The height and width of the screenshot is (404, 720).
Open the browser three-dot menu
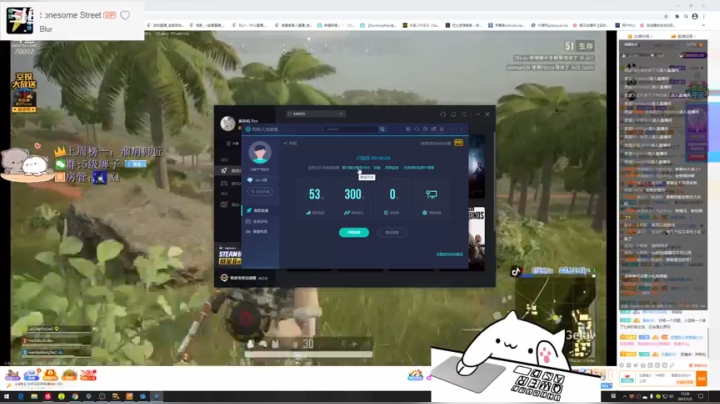(x=704, y=17)
